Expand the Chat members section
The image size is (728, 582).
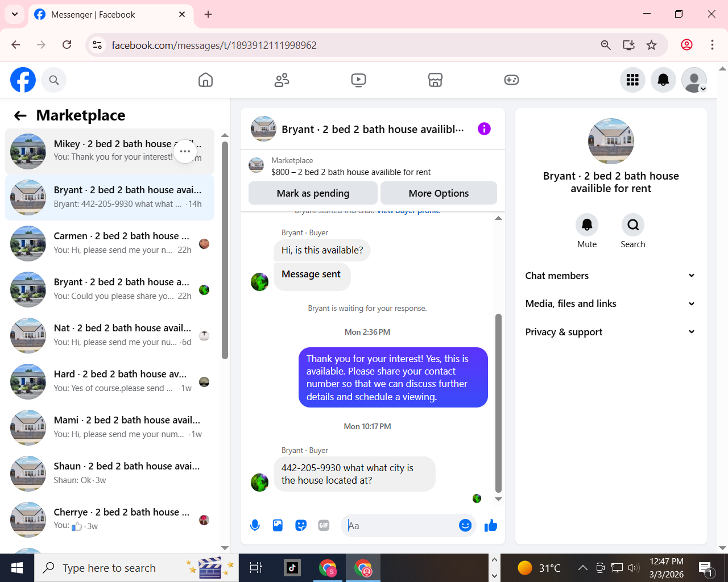pyautogui.click(x=611, y=276)
